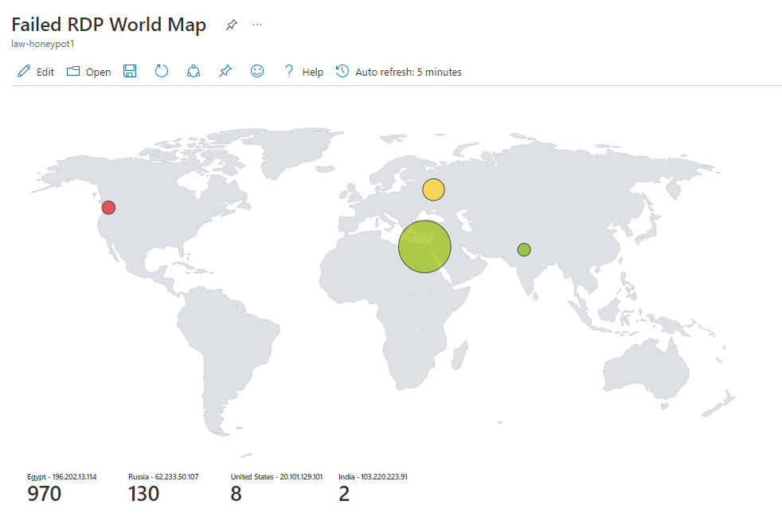
Task: Save the workbook using the disk icon
Action: (129, 71)
